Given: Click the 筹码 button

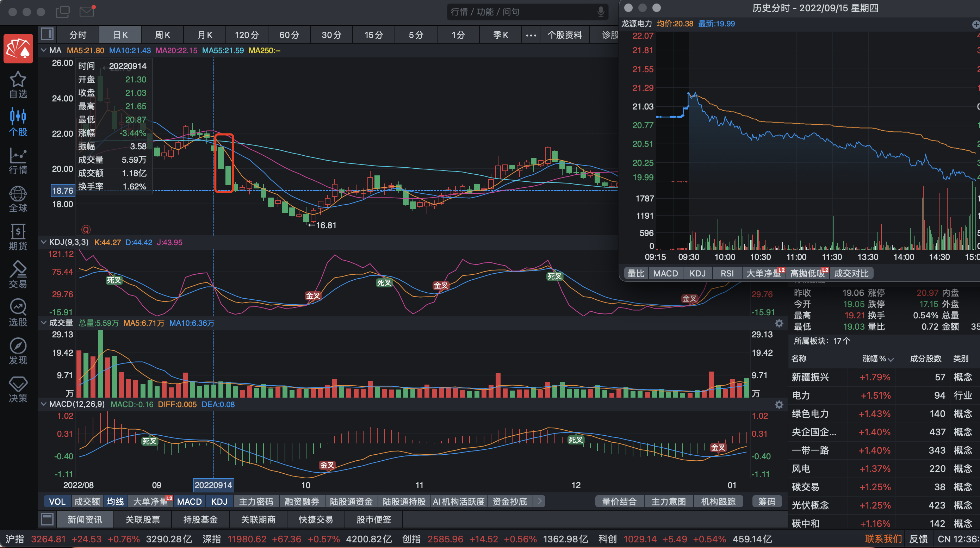Looking at the screenshot, I should coord(767,502).
